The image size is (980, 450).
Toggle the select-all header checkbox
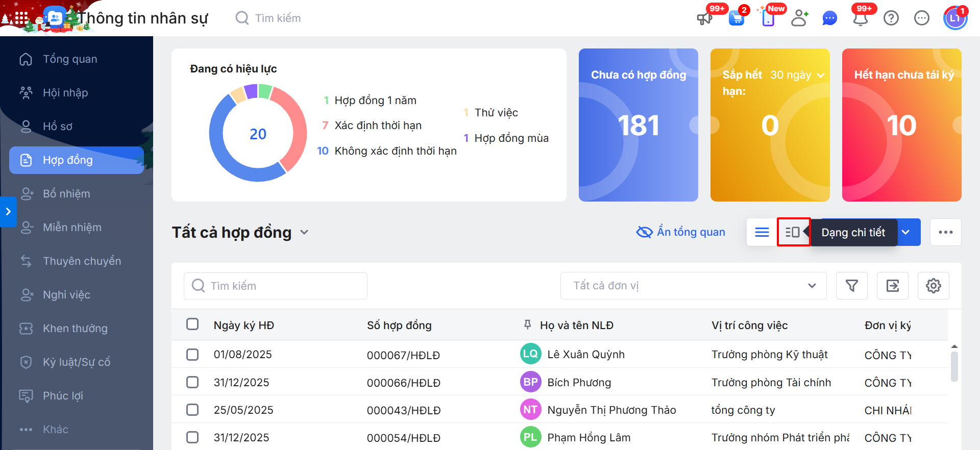(x=192, y=324)
